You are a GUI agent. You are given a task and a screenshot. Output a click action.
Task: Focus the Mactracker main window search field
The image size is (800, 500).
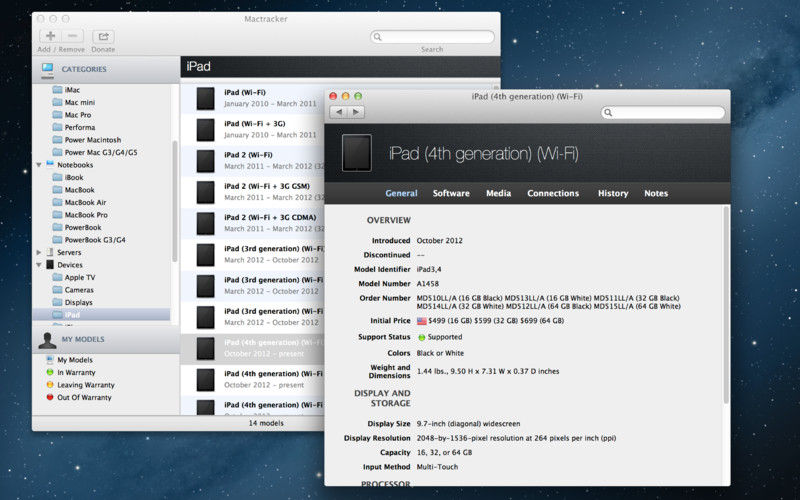(x=432, y=37)
